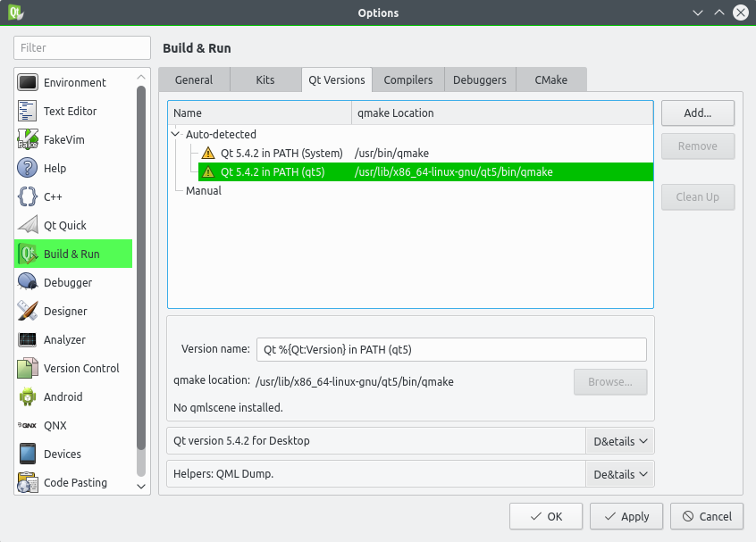Open the Qt Quick settings category
Screen dimensions: 756x542
click(x=65, y=225)
